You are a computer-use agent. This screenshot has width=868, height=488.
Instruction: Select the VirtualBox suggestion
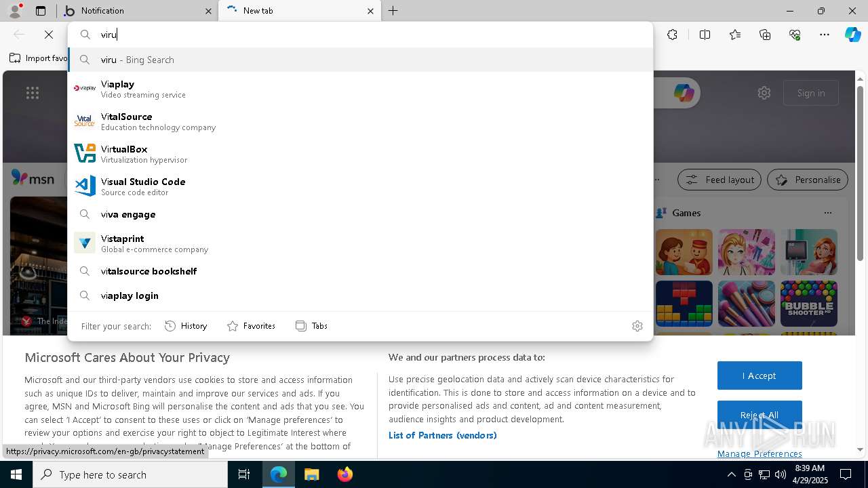click(x=360, y=154)
